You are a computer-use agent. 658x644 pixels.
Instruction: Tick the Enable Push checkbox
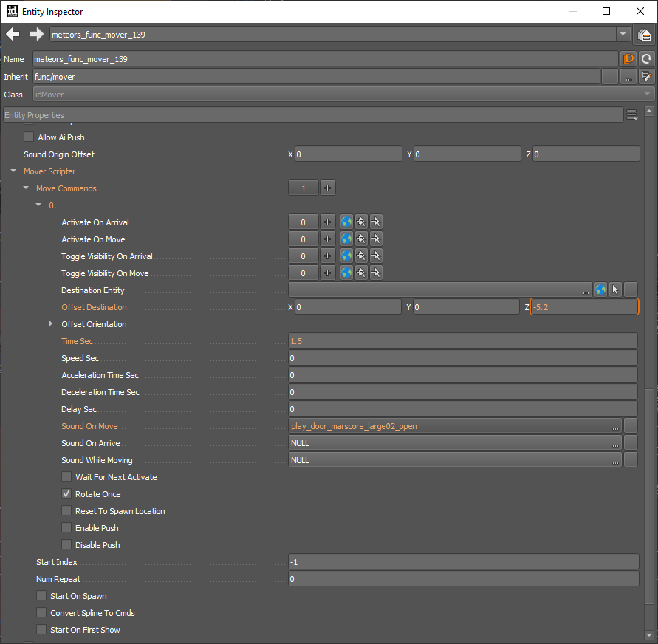point(66,528)
